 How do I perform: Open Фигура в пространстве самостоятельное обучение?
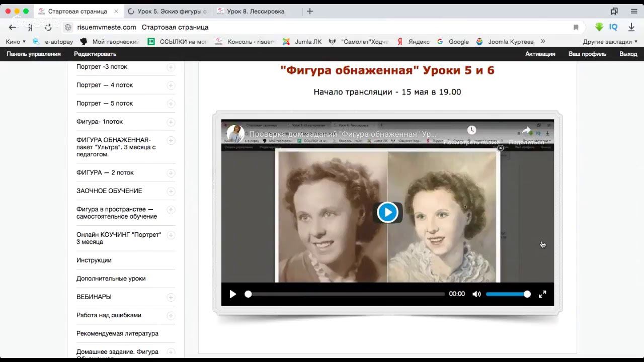(117, 213)
